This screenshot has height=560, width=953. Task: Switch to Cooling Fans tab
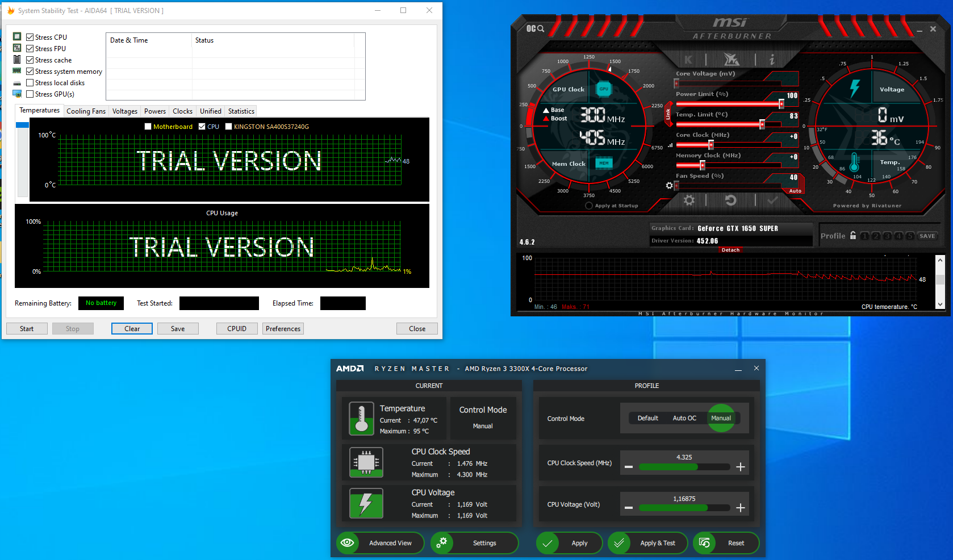[86, 111]
